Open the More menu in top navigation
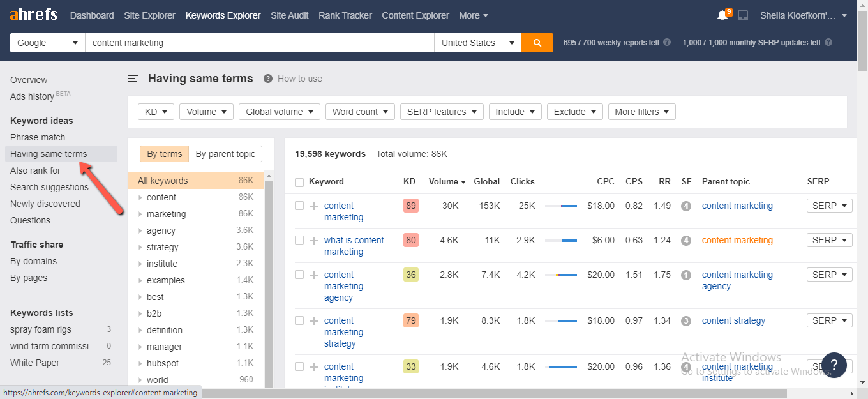The image size is (868, 399). (x=474, y=15)
